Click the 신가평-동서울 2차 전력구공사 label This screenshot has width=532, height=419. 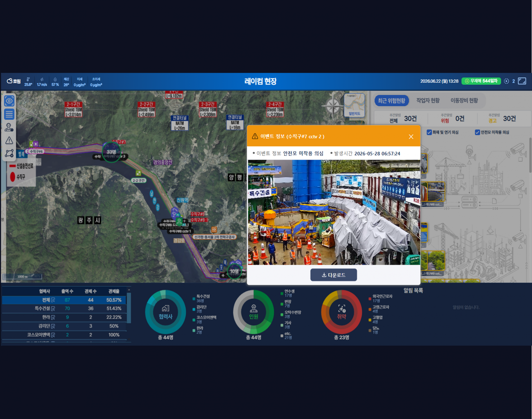[214, 237]
